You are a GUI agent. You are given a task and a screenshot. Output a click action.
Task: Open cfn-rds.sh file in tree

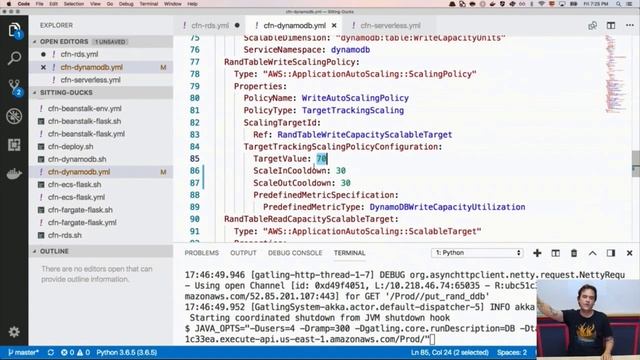coord(101,235)
